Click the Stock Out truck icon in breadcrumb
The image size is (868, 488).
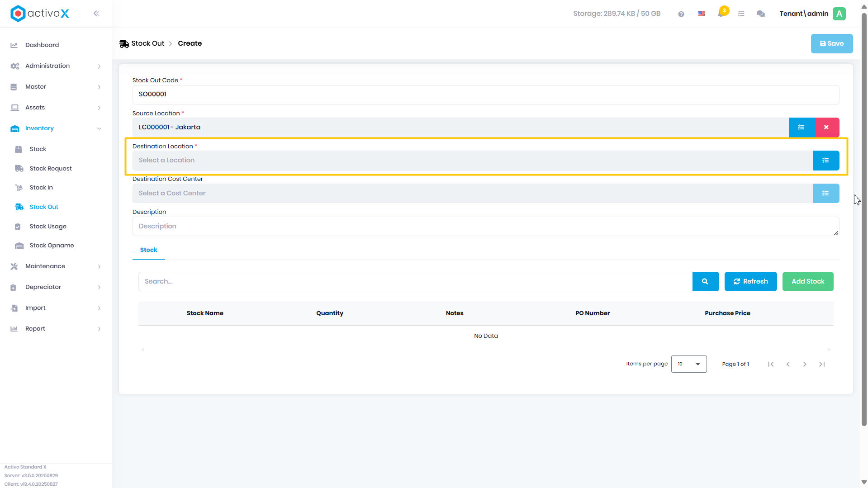pyautogui.click(x=124, y=44)
